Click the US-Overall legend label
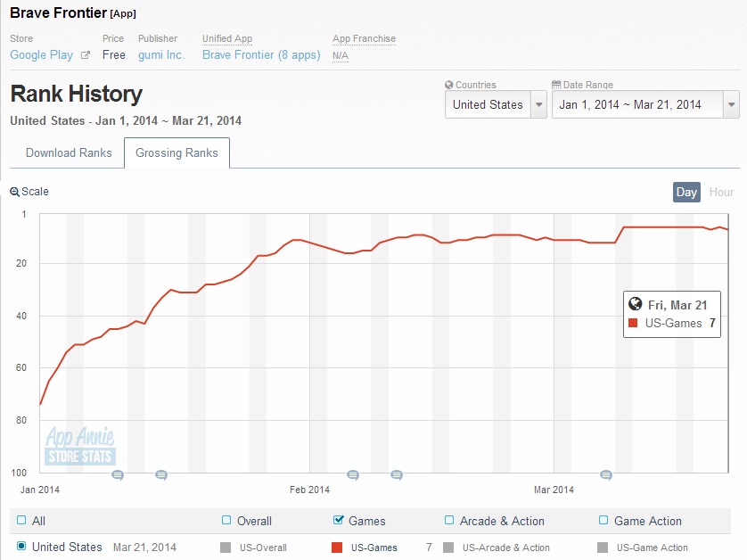Viewport: 747px width, 560px height. (x=263, y=548)
